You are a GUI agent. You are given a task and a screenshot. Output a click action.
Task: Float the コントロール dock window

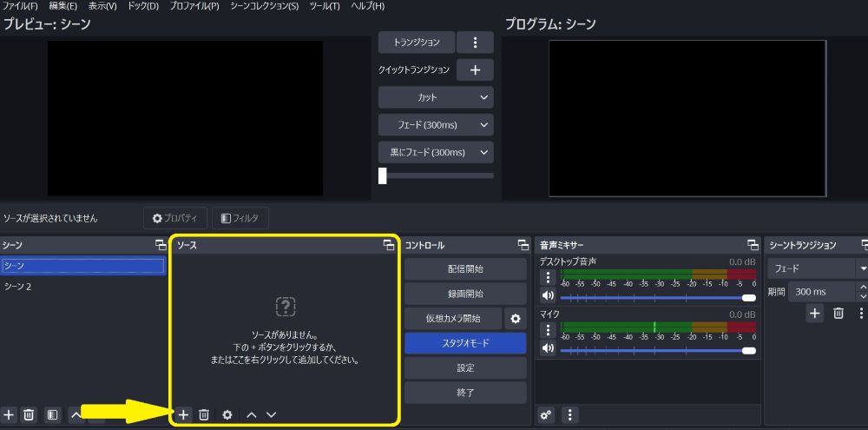point(523,245)
